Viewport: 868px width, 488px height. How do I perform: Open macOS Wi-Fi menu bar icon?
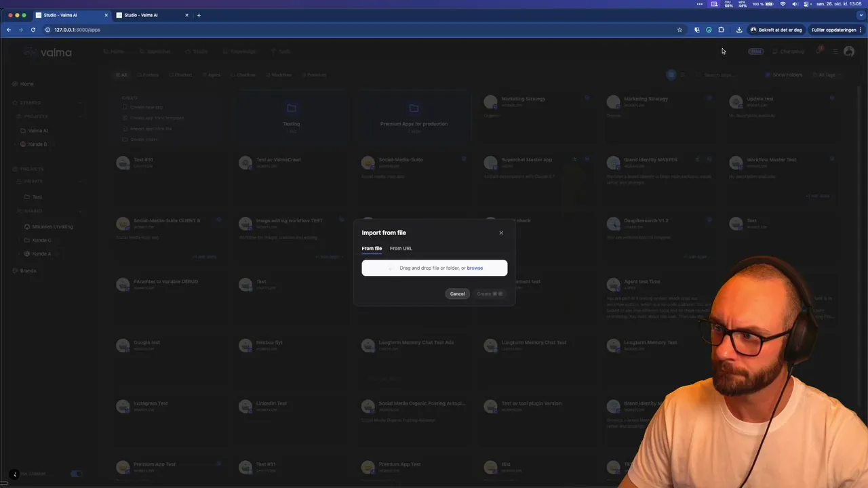pos(783,4)
